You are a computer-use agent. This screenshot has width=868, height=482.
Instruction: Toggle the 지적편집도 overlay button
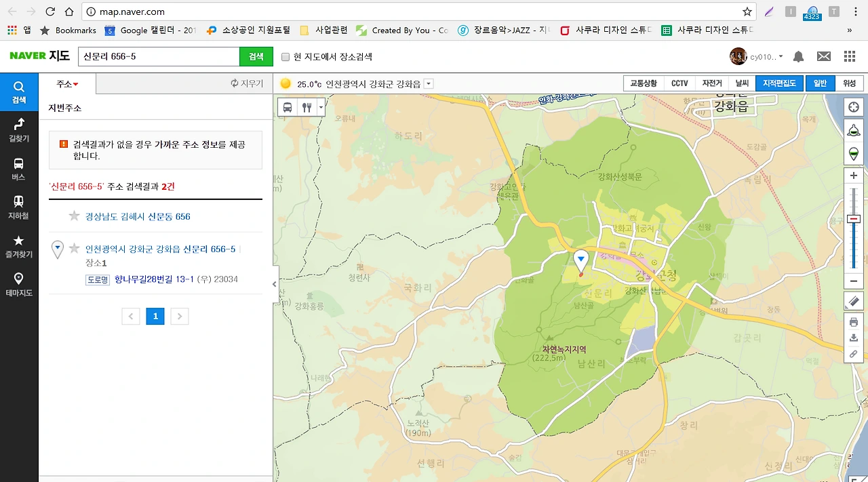pos(779,83)
